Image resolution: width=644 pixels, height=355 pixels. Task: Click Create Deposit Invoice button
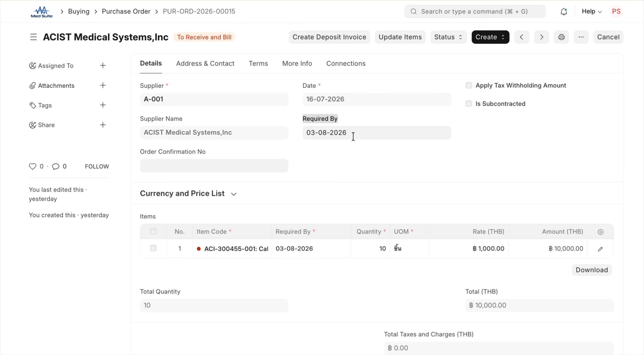click(329, 37)
